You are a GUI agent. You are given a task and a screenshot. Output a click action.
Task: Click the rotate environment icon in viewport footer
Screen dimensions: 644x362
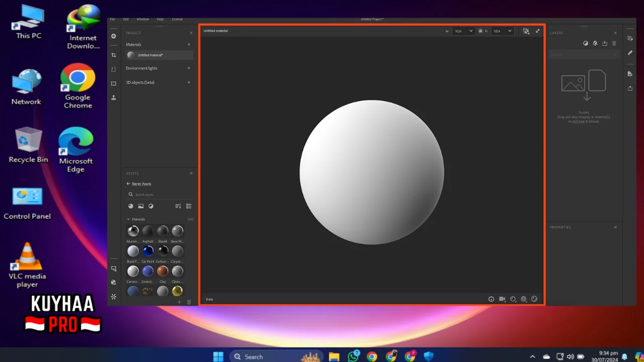point(513,299)
